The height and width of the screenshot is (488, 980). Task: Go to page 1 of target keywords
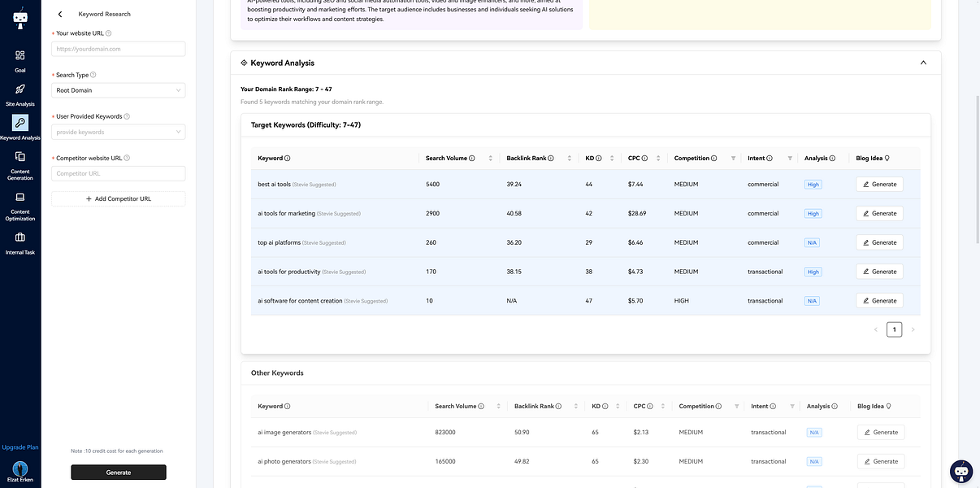(894, 329)
